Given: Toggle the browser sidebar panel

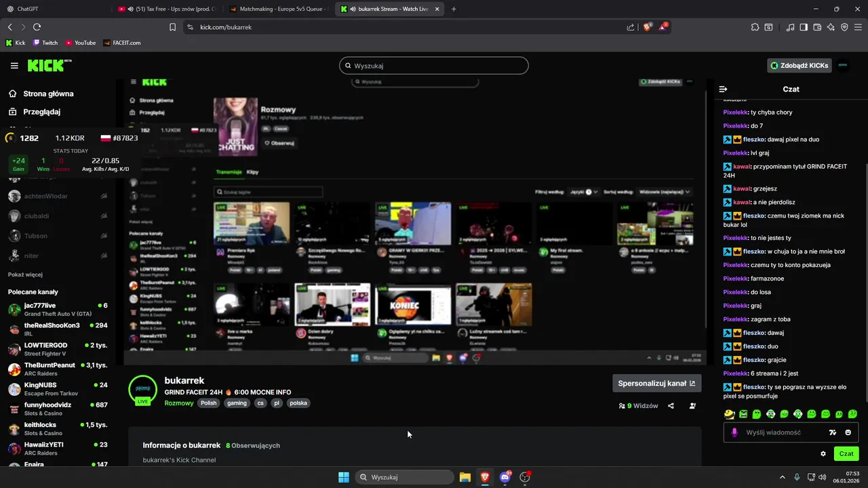Looking at the screenshot, I should 804,27.
